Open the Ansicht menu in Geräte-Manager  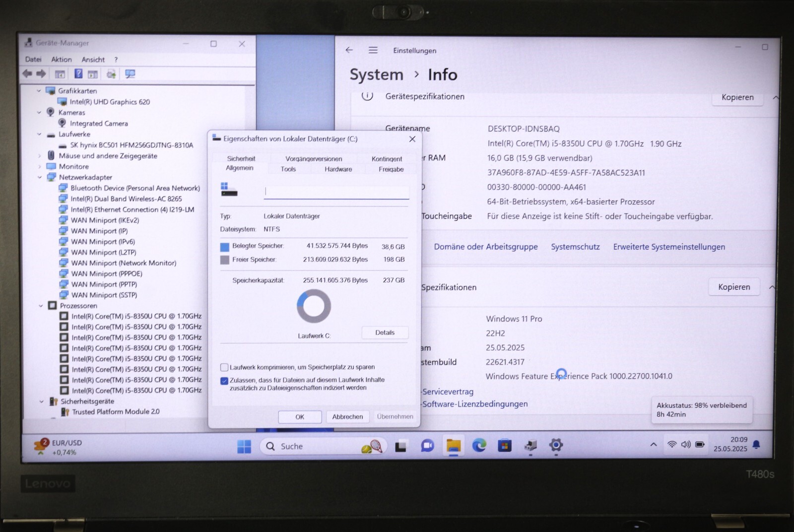click(93, 60)
